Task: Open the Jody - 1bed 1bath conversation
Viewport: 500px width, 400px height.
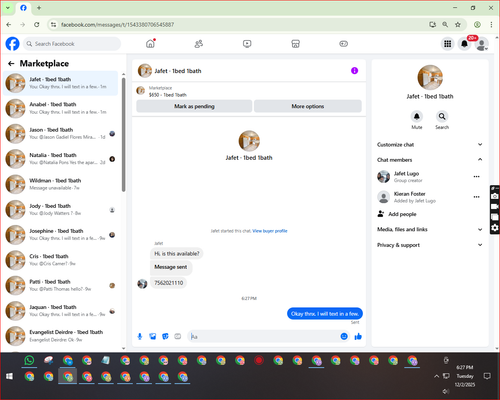Action: coord(61,209)
